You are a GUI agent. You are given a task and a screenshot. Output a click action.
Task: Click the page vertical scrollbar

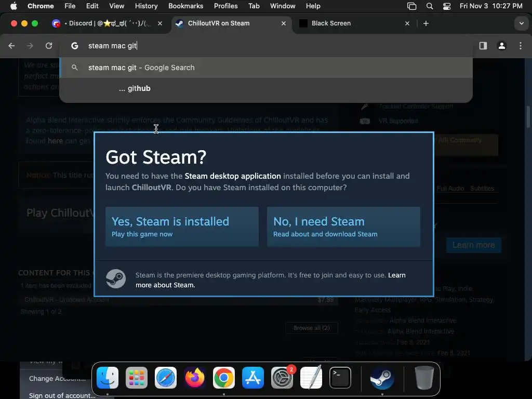[x=528, y=117]
